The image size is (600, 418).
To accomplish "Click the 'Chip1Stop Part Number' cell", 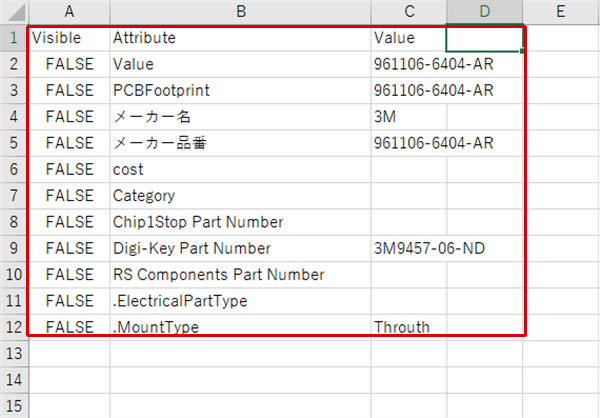I will click(240, 222).
